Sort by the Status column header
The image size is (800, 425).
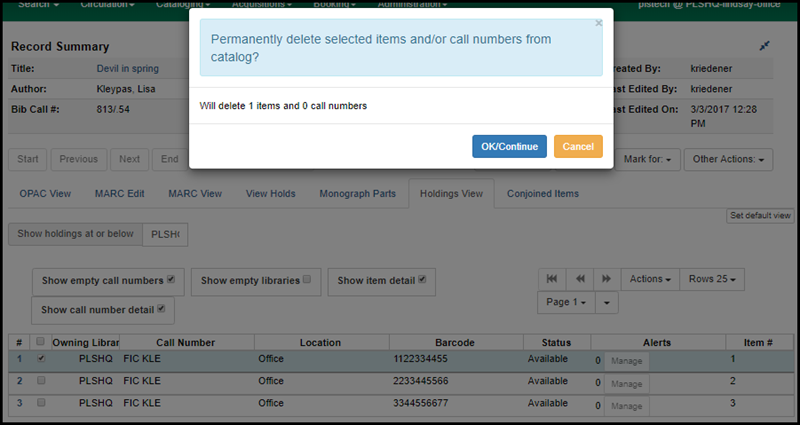tap(556, 343)
